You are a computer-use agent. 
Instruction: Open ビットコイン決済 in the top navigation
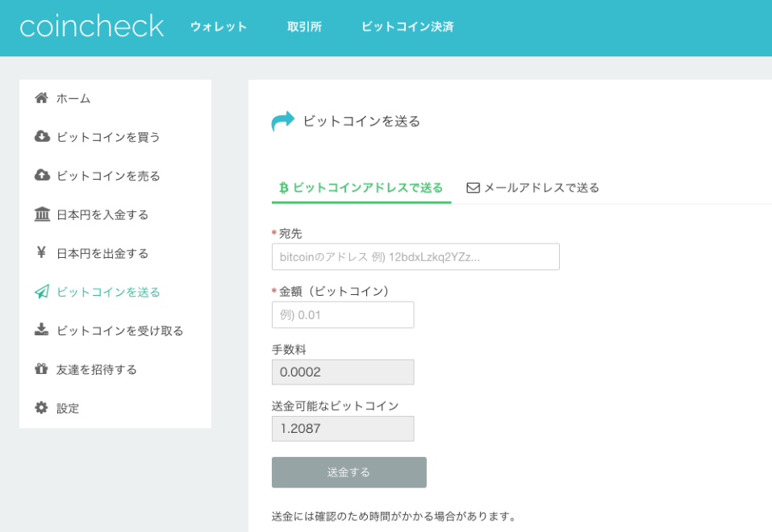tap(407, 27)
